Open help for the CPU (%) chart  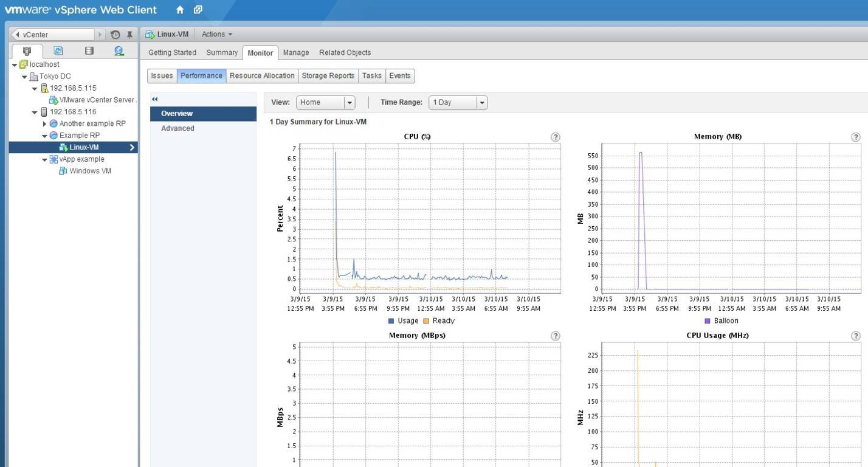555,137
